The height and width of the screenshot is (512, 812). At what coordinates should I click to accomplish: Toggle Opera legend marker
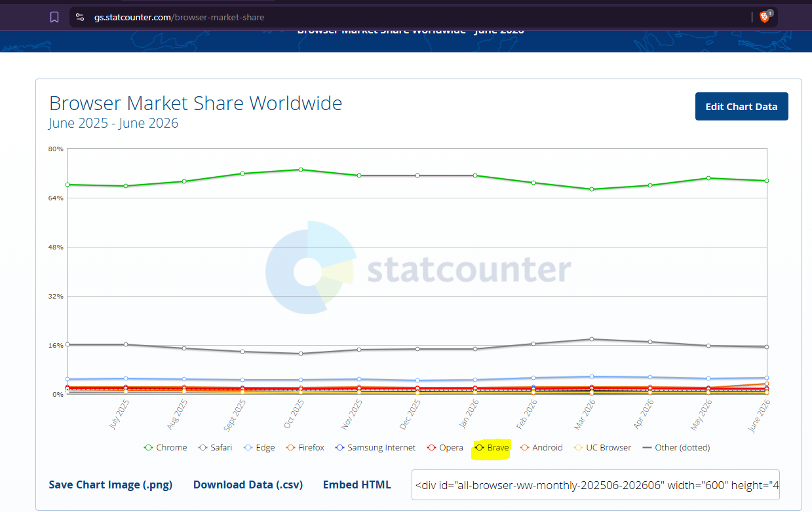tap(431, 448)
